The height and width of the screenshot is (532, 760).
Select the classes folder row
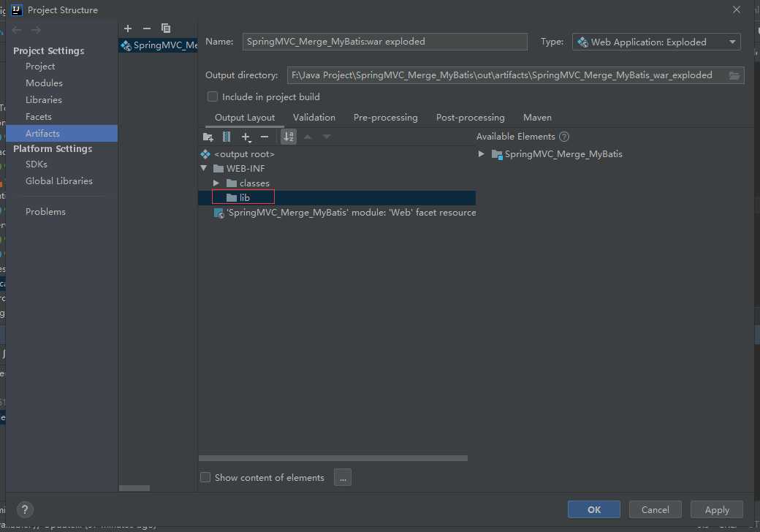click(x=337, y=183)
